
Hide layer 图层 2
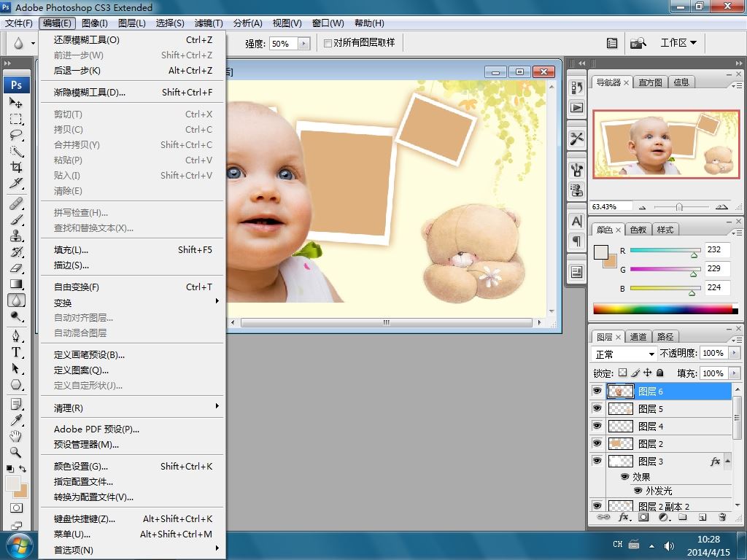click(x=597, y=443)
